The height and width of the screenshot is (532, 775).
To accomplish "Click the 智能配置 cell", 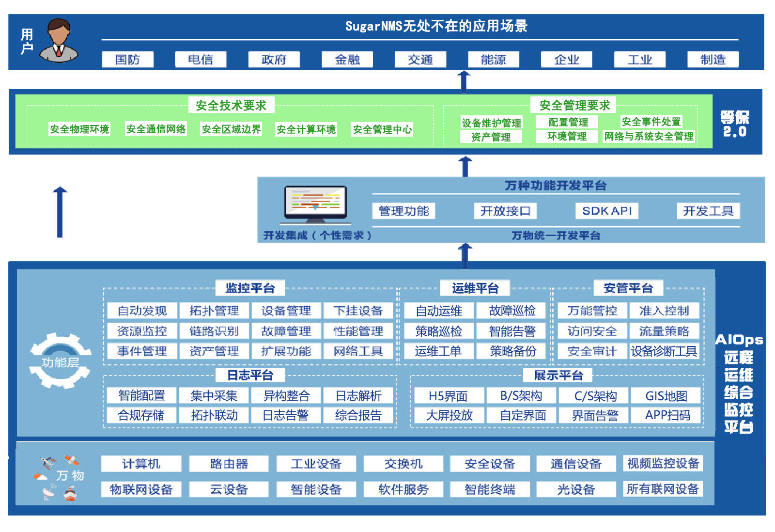I will point(141,395).
